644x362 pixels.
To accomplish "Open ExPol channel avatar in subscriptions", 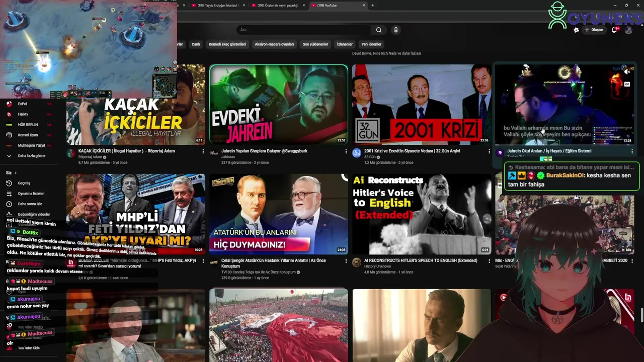I will click(9, 104).
